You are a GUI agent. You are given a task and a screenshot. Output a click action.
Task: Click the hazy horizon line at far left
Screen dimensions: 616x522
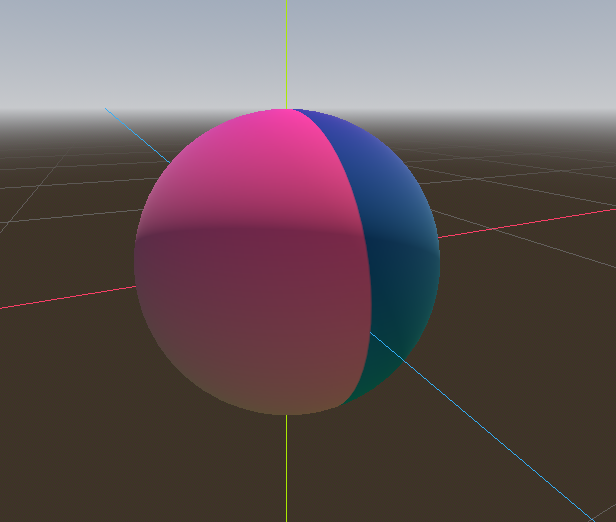[30, 112]
